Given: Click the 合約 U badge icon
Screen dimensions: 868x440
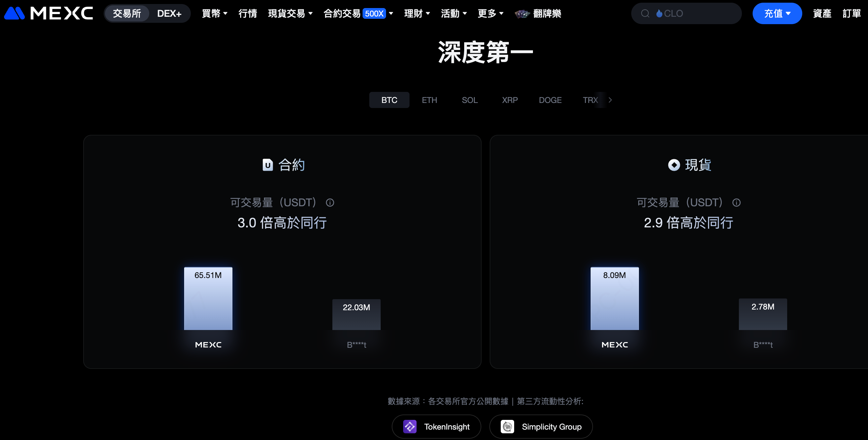Looking at the screenshot, I should (x=268, y=165).
